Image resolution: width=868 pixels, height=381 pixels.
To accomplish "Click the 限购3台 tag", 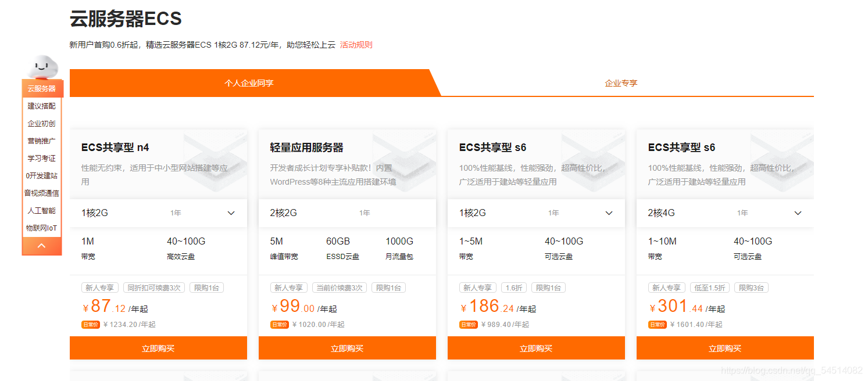I will click(x=751, y=287).
